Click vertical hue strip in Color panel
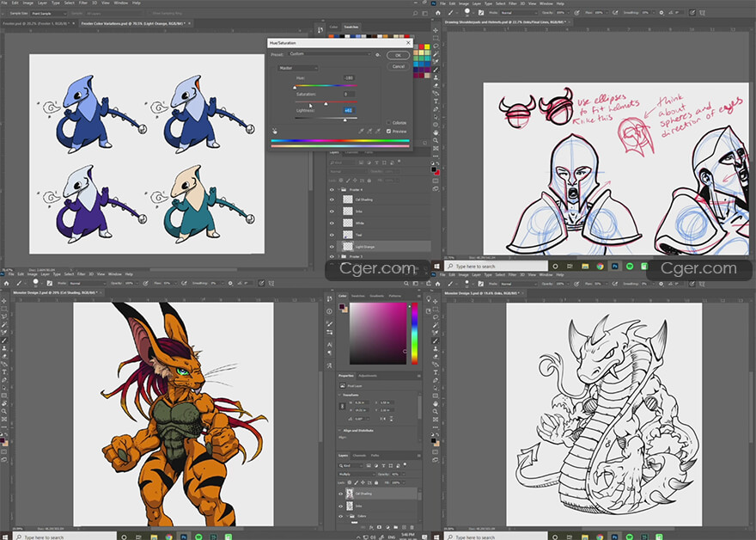This screenshot has height=540, width=756. [414, 334]
